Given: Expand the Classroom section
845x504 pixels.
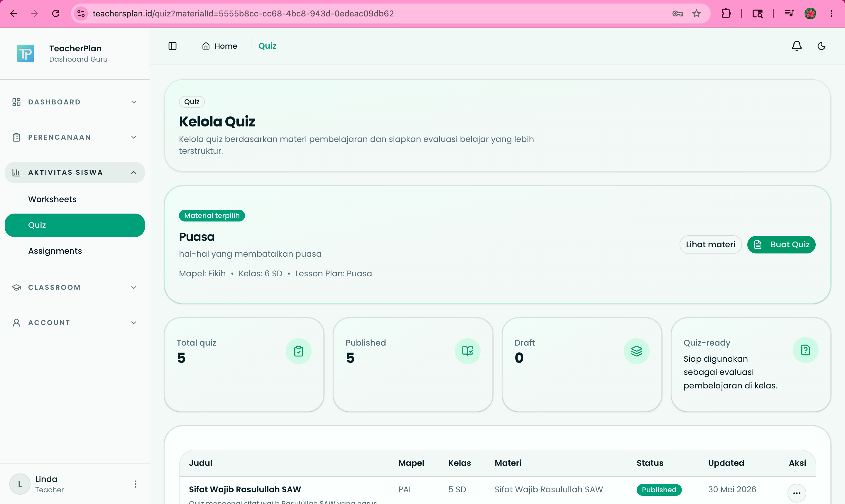Looking at the screenshot, I should [75, 287].
